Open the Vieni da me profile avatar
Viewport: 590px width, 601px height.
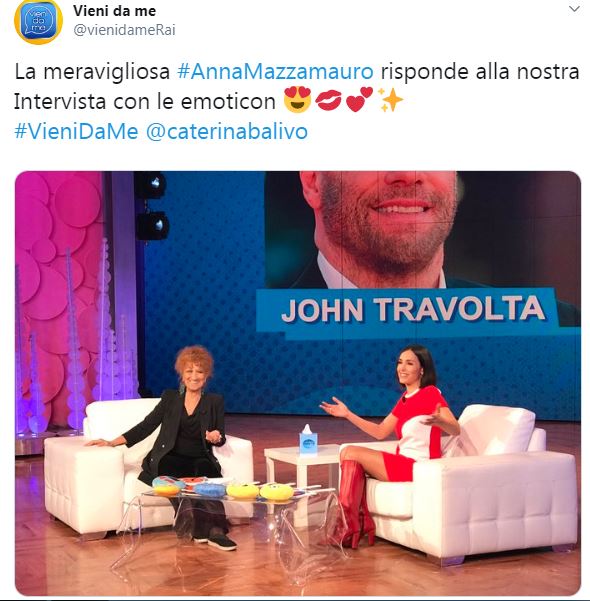(x=38, y=21)
